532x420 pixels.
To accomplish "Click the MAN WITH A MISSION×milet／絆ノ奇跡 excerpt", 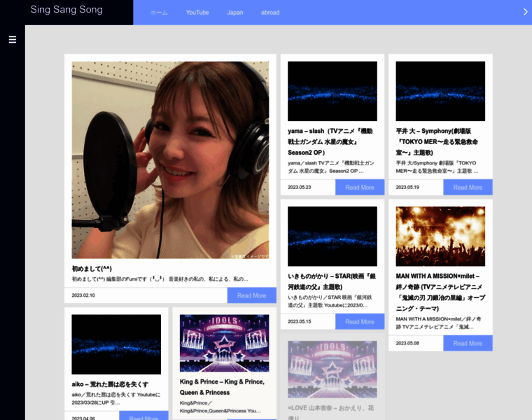I will [x=438, y=323].
